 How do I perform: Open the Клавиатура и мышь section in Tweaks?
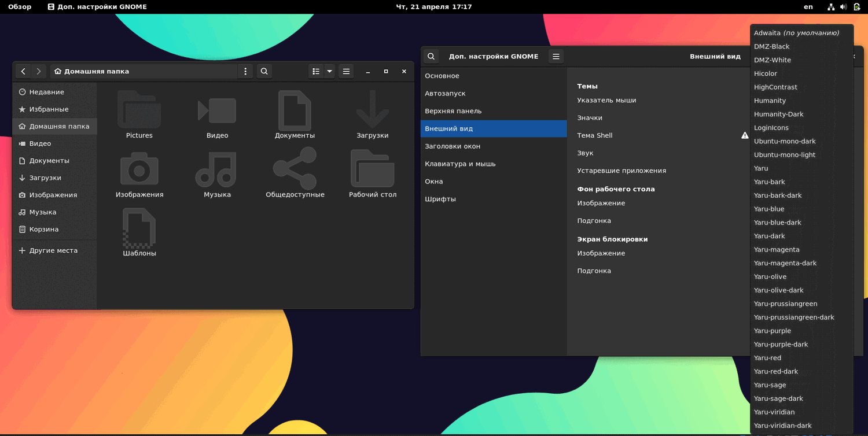(494, 164)
